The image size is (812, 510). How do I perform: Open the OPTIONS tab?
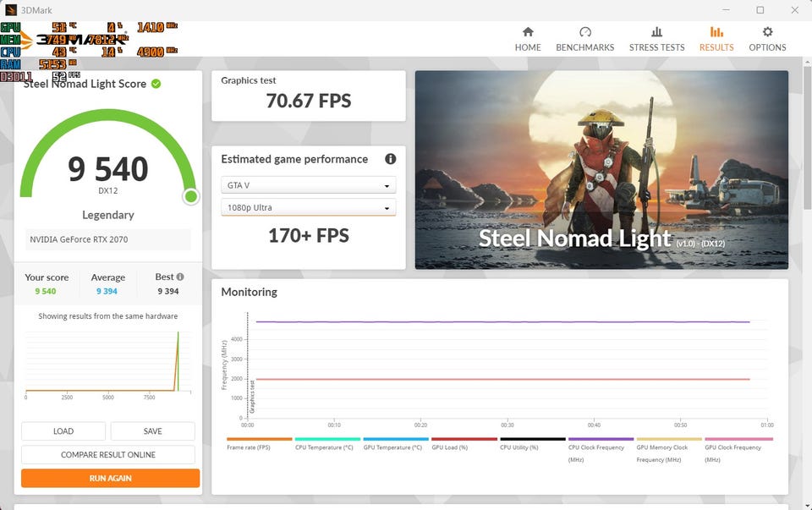[767, 40]
